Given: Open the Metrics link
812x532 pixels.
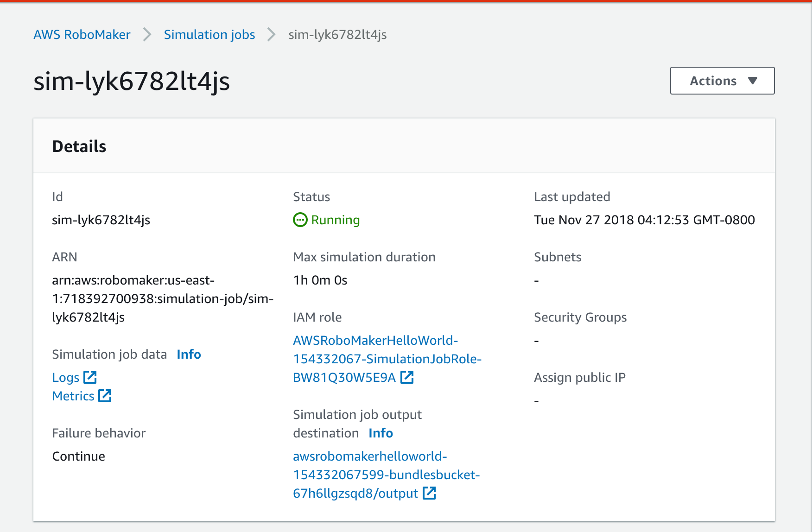Looking at the screenshot, I should coord(73,396).
